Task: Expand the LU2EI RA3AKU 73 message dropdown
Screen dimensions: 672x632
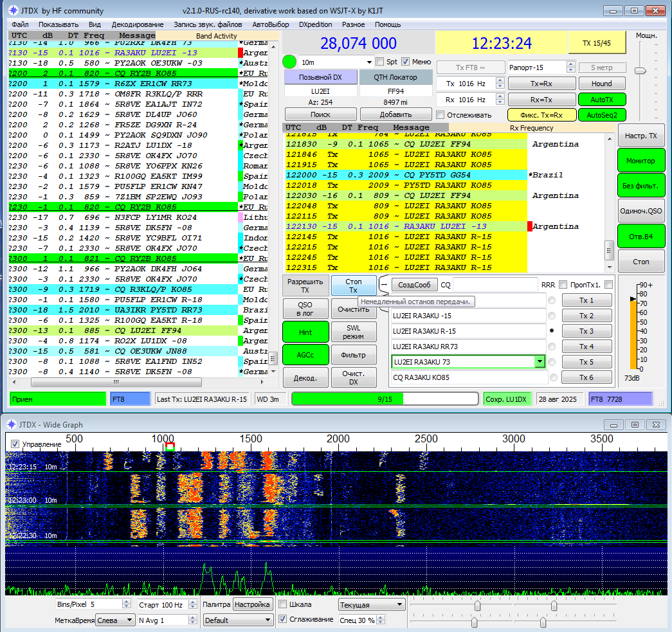Action: (x=539, y=362)
